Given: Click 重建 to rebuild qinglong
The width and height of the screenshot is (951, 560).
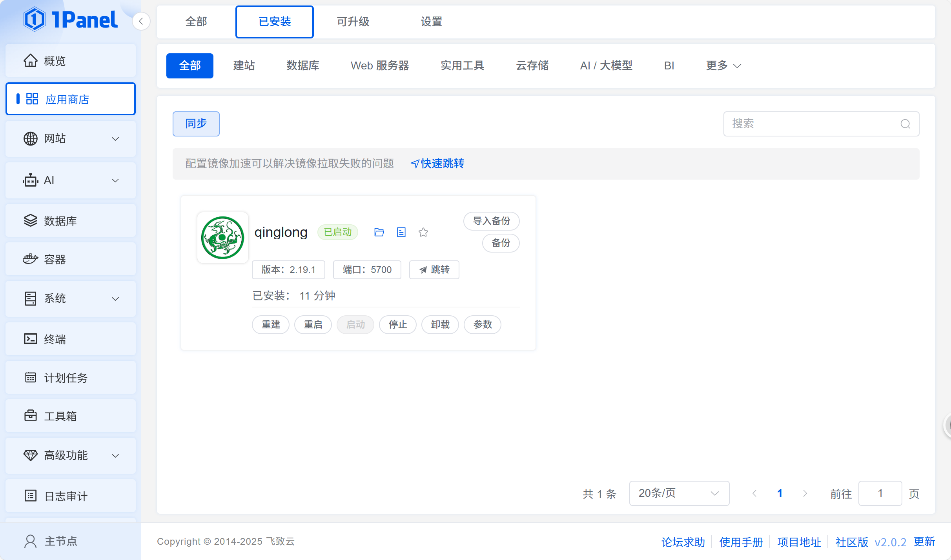Looking at the screenshot, I should [271, 324].
